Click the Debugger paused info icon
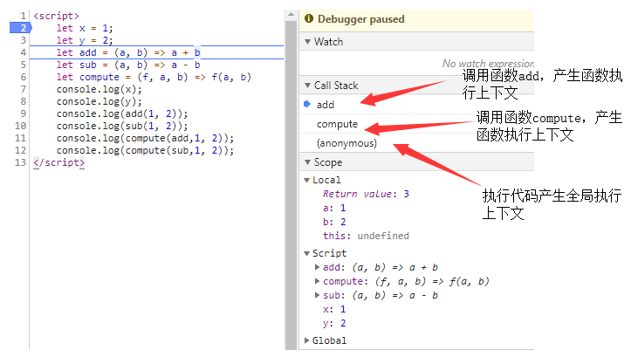This screenshot has width=631, height=364. click(309, 18)
